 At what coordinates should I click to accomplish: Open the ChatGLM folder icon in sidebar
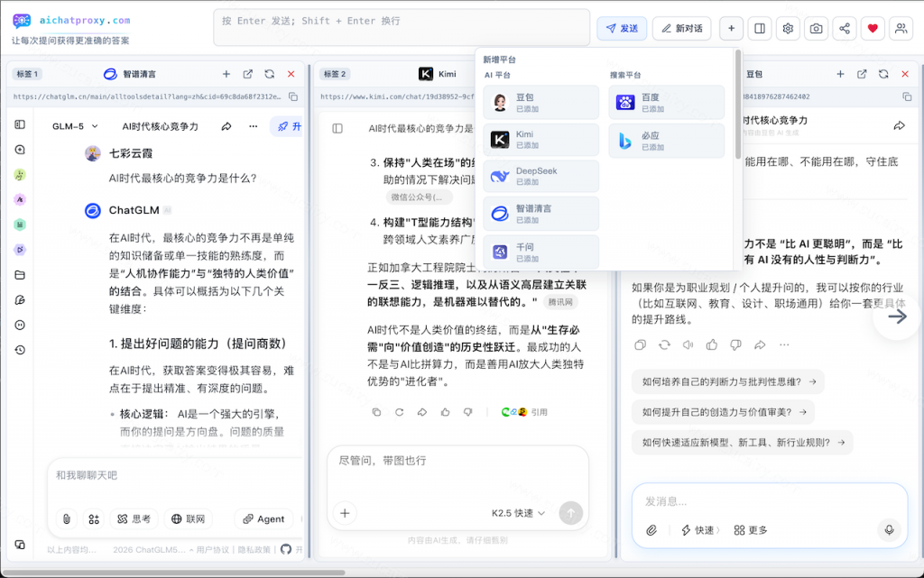(x=20, y=275)
